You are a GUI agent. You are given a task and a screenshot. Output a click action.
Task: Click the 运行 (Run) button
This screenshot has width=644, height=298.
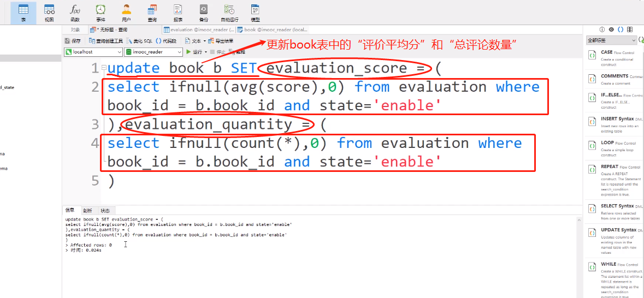(x=194, y=52)
